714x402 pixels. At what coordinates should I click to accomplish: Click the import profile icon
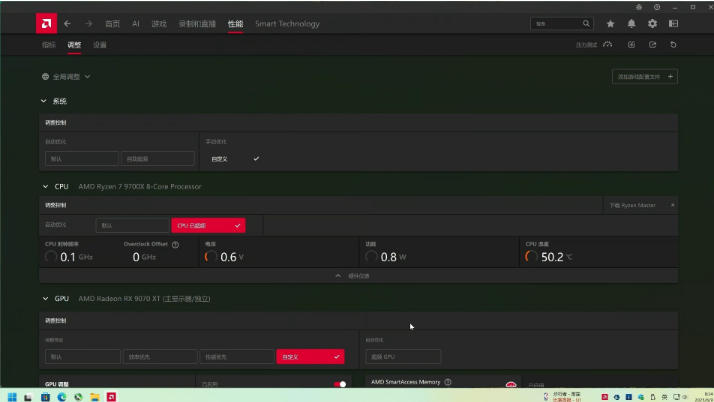(631, 45)
